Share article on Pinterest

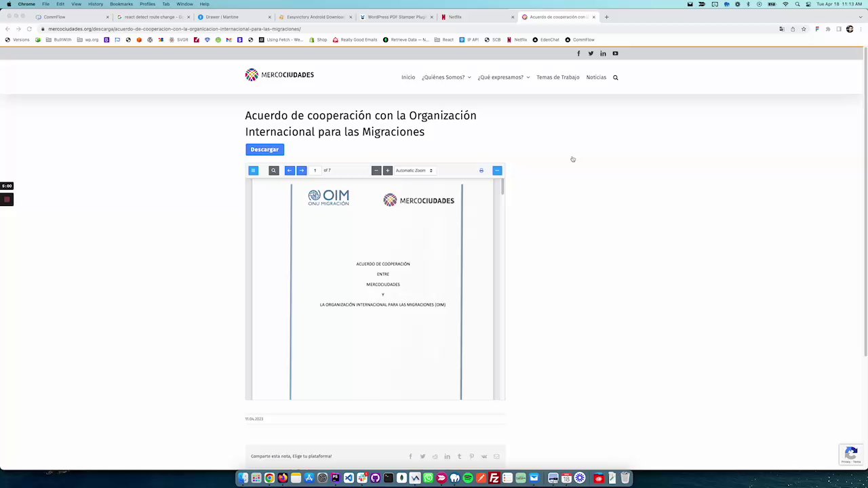point(471,456)
